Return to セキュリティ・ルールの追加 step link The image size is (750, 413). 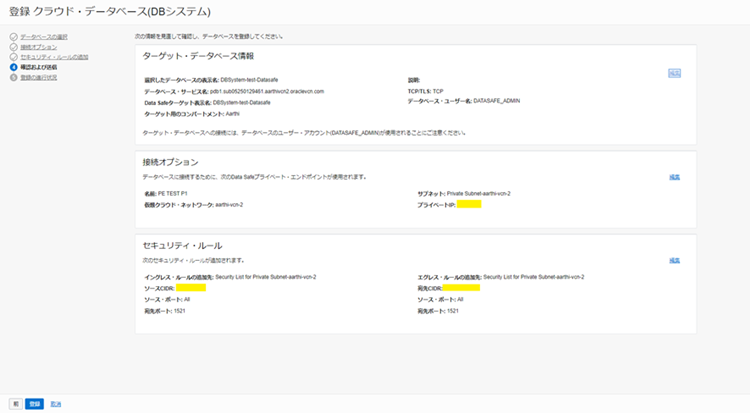coord(54,57)
